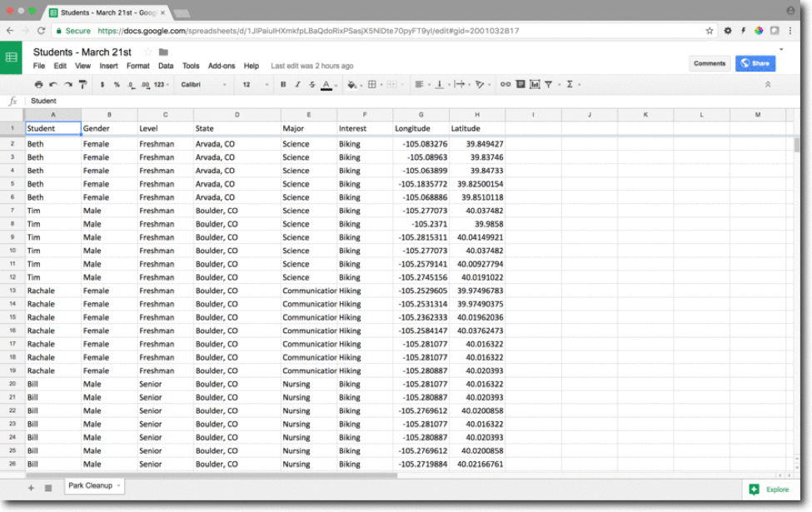This screenshot has width=812, height=512.
Task: Open the Chrome three-dot menu
Action: [790, 31]
